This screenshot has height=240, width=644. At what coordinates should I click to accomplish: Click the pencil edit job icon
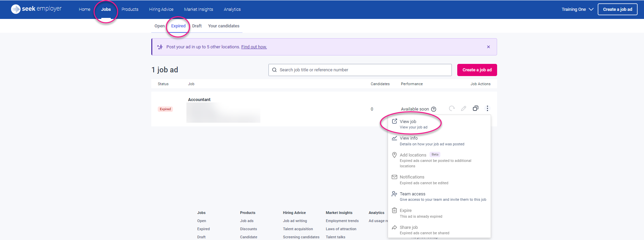point(464,109)
